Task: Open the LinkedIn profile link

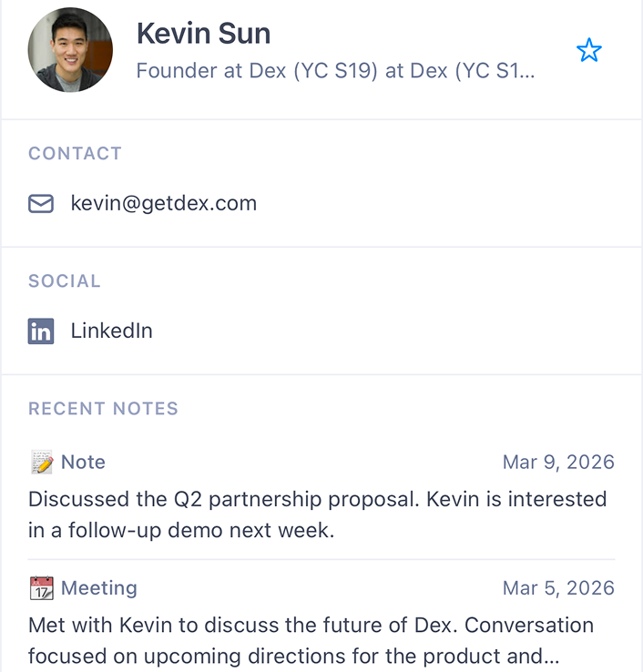Action: click(x=111, y=331)
